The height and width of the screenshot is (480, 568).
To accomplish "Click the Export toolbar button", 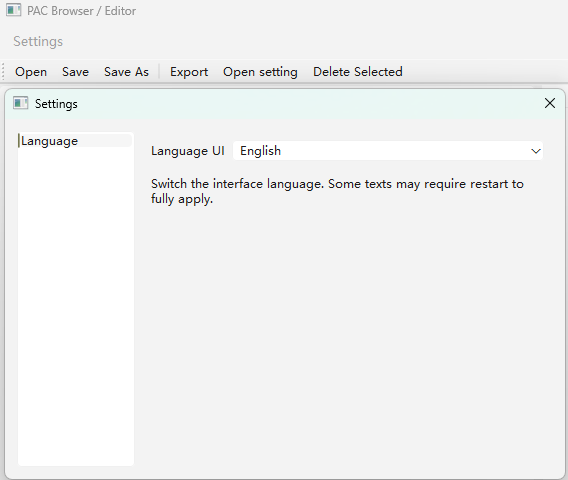I will [x=189, y=72].
